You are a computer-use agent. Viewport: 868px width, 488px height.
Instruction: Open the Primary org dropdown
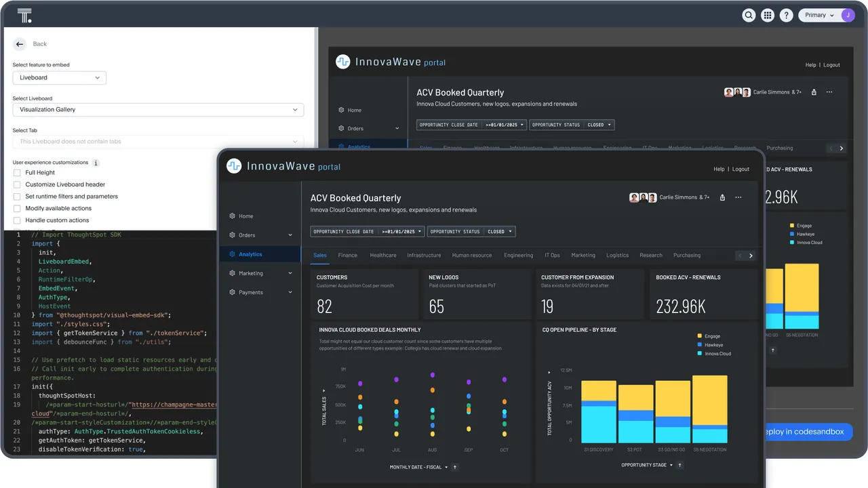point(819,15)
